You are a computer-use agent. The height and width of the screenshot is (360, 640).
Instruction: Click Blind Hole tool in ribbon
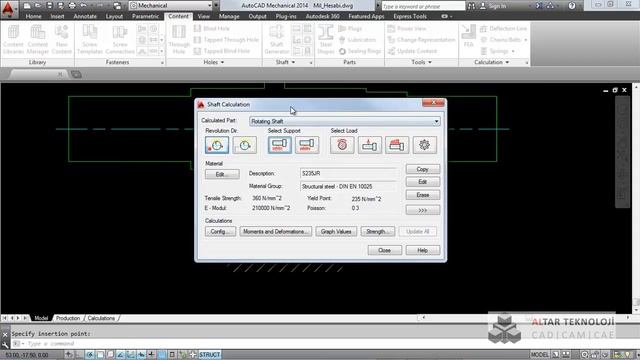212,29
